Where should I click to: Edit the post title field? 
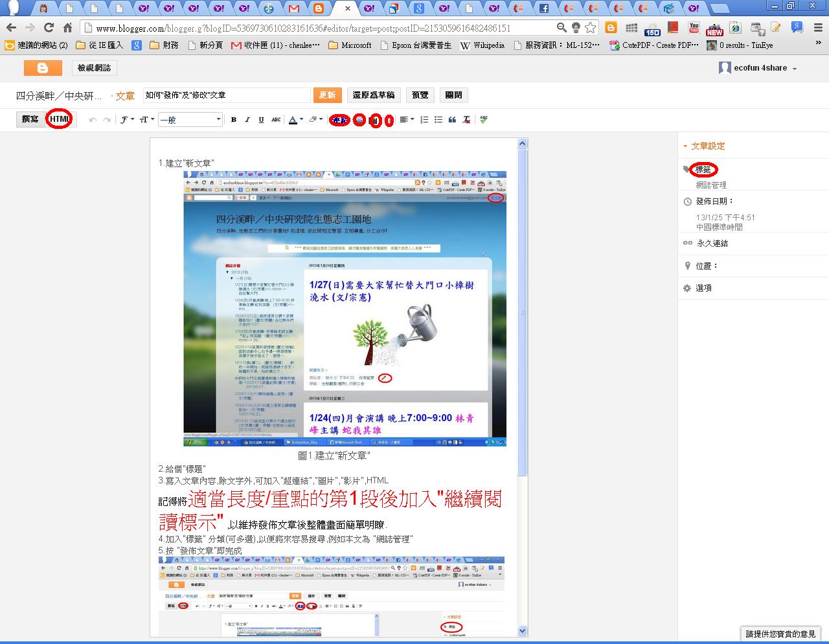coord(227,95)
